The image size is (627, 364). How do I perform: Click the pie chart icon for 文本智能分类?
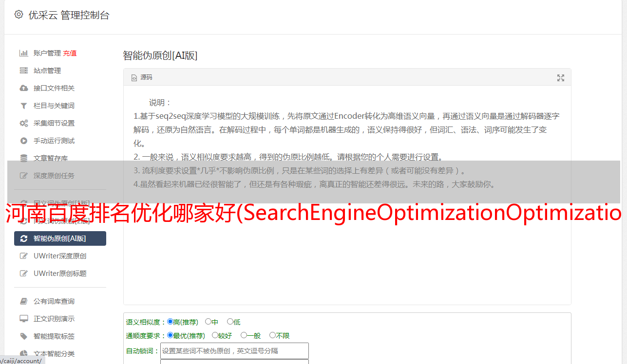tap(23, 354)
